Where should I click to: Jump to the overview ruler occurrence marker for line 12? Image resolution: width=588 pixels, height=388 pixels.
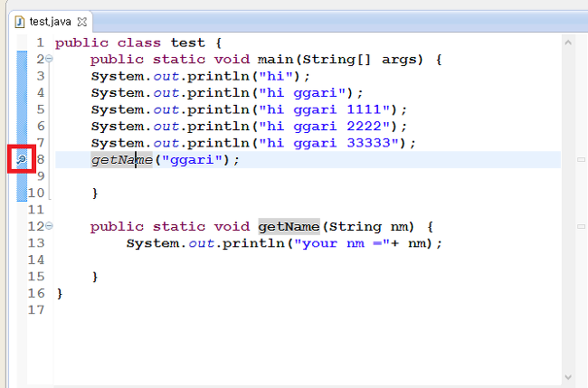[x=581, y=226]
